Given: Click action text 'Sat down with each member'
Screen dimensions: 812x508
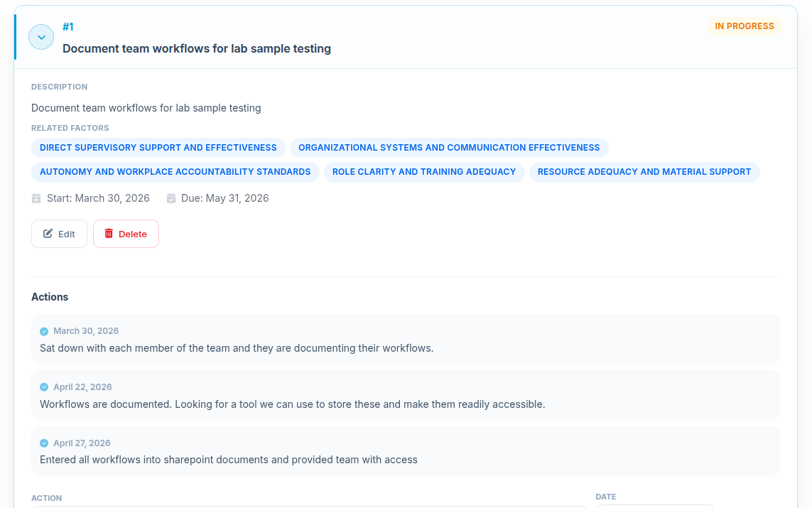Looking at the screenshot, I should 237,348.
